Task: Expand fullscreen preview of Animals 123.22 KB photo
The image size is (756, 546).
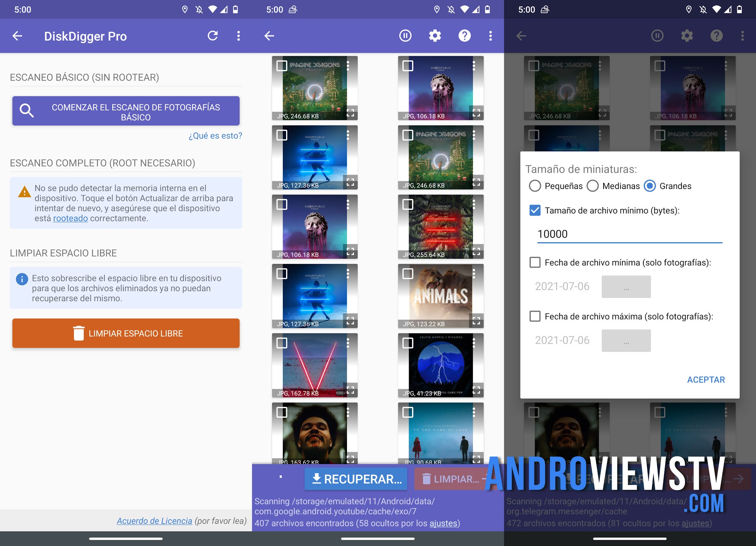Action: click(476, 320)
